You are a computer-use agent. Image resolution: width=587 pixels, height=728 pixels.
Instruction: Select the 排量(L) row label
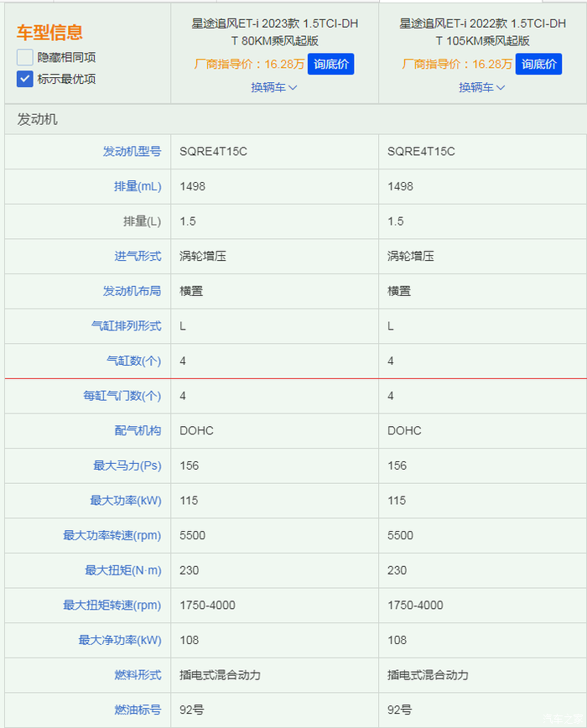[x=142, y=221]
